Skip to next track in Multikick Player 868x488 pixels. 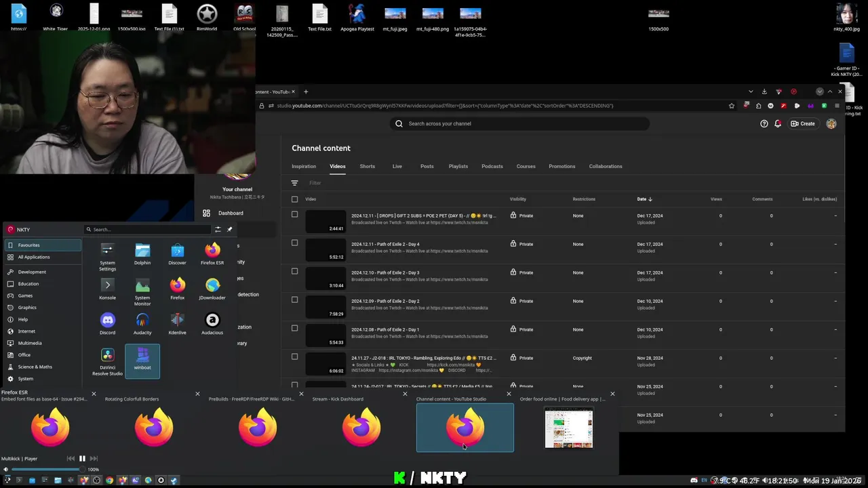pos(94,459)
